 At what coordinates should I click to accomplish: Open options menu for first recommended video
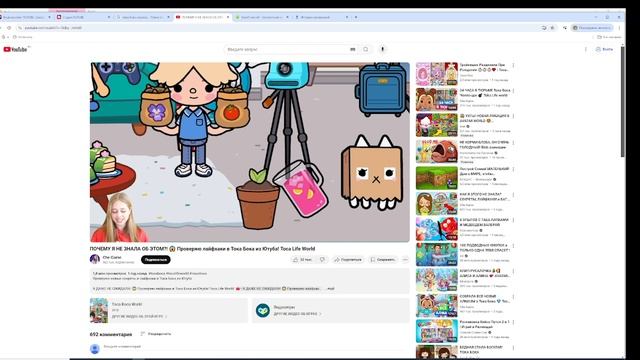pyautogui.click(x=513, y=65)
